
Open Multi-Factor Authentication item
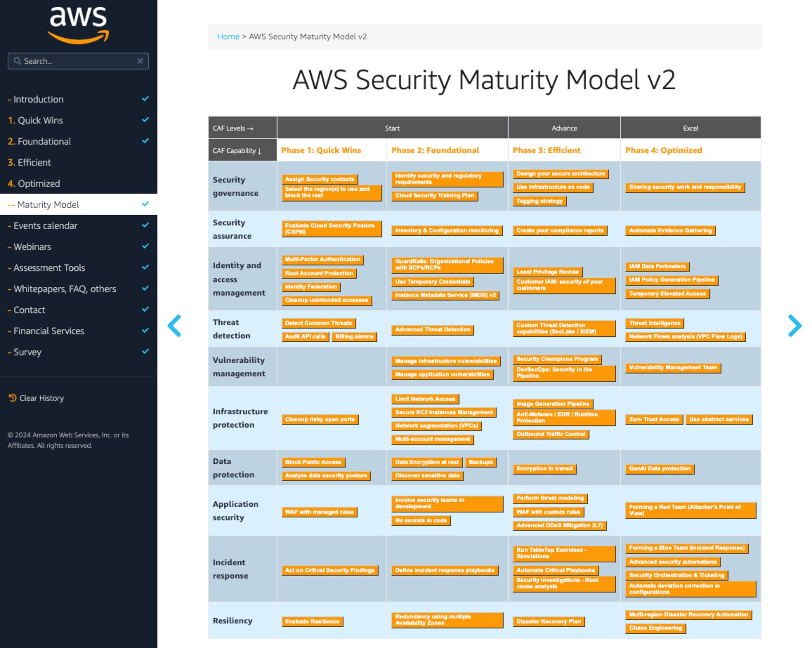coord(322,259)
